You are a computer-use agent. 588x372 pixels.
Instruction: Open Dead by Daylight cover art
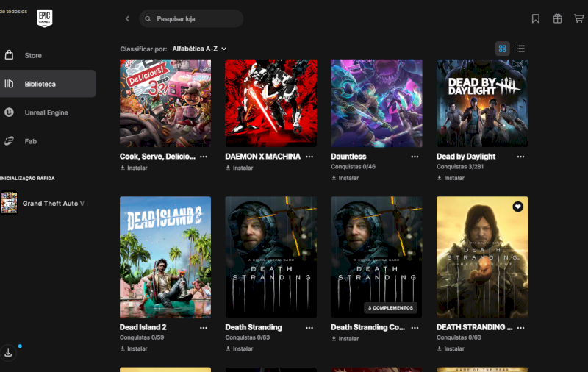(x=482, y=103)
